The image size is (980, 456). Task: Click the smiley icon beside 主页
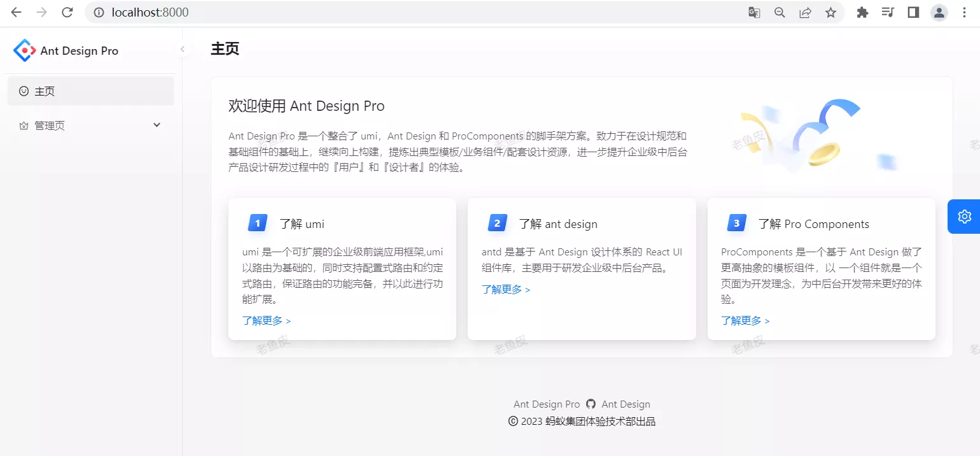(x=24, y=91)
